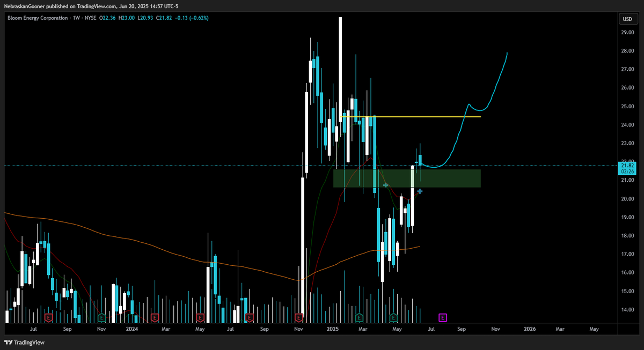644x350 pixels.
Task: Click the 28.00 price axis label
Action: pyautogui.click(x=628, y=51)
